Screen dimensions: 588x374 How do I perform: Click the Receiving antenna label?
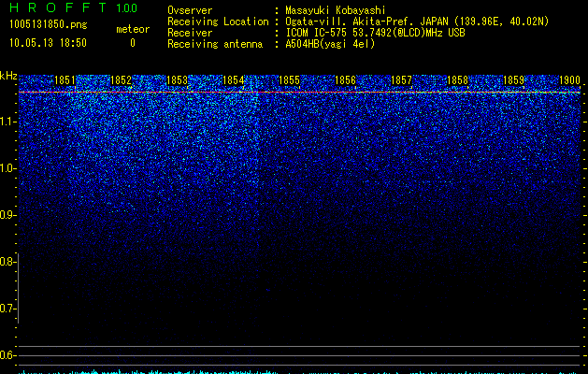pyautogui.click(x=215, y=44)
